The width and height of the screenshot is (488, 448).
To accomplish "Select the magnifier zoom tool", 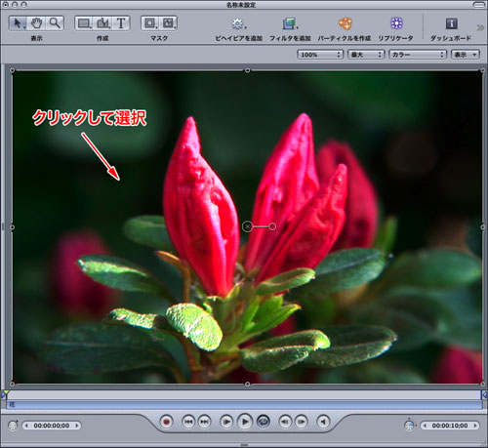I will point(55,23).
